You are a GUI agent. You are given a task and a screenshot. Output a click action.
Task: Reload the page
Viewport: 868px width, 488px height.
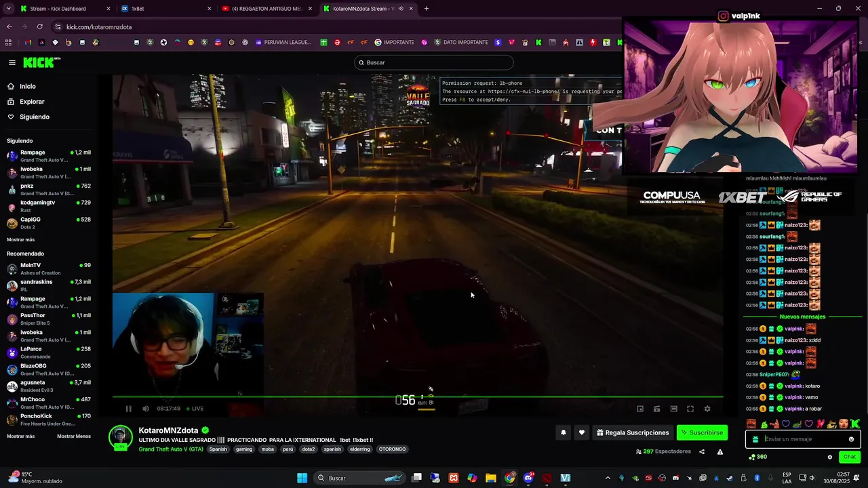coord(40,26)
